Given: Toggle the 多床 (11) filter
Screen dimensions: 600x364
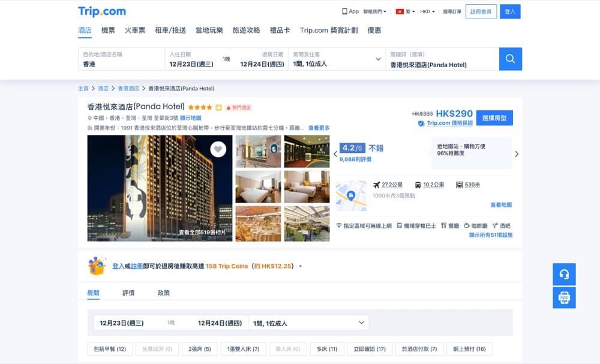Looking at the screenshot, I should (327, 348).
